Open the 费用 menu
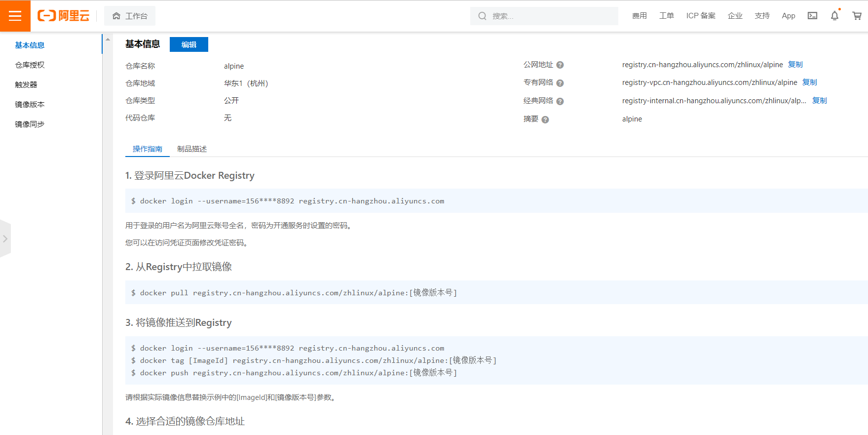 639,16
